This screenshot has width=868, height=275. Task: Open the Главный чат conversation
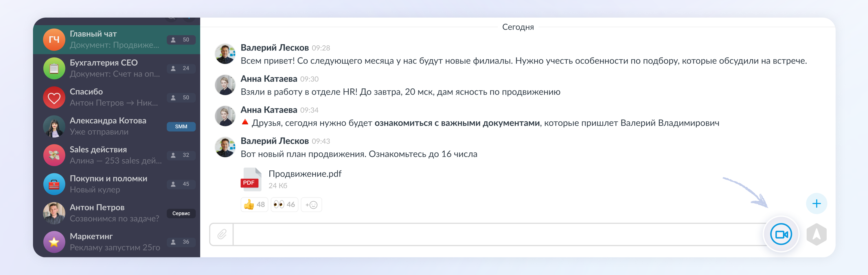pyautogui.click(x=115, y=39)
